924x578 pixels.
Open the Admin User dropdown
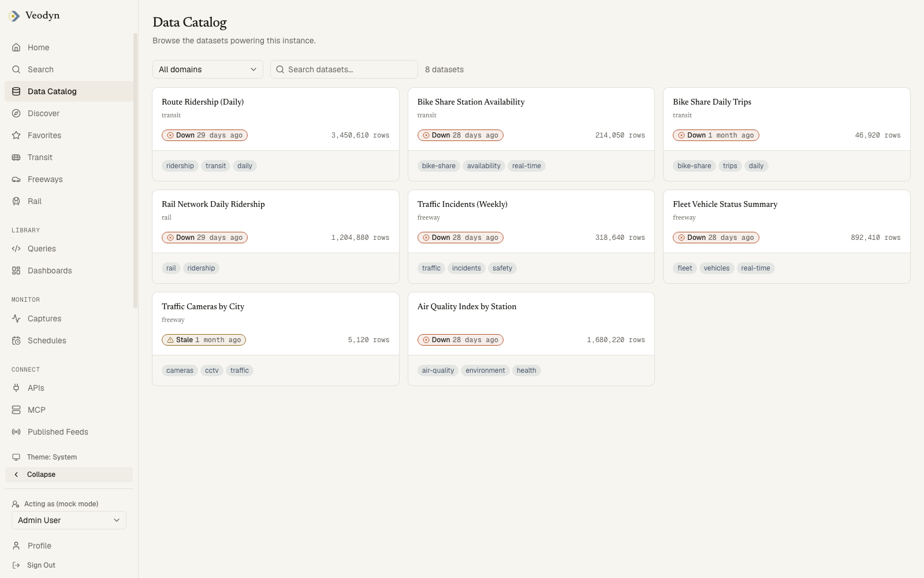[69, 520]
